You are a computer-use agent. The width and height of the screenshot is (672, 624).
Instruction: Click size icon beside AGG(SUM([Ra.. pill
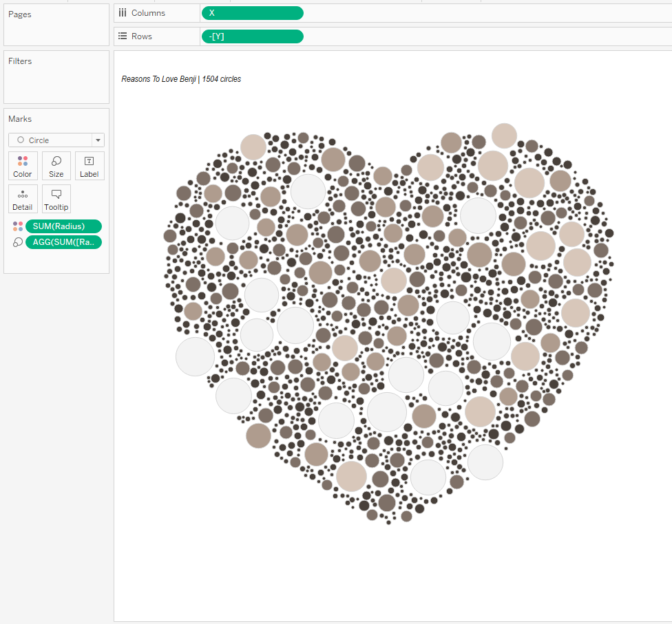(x=18, y=242)
